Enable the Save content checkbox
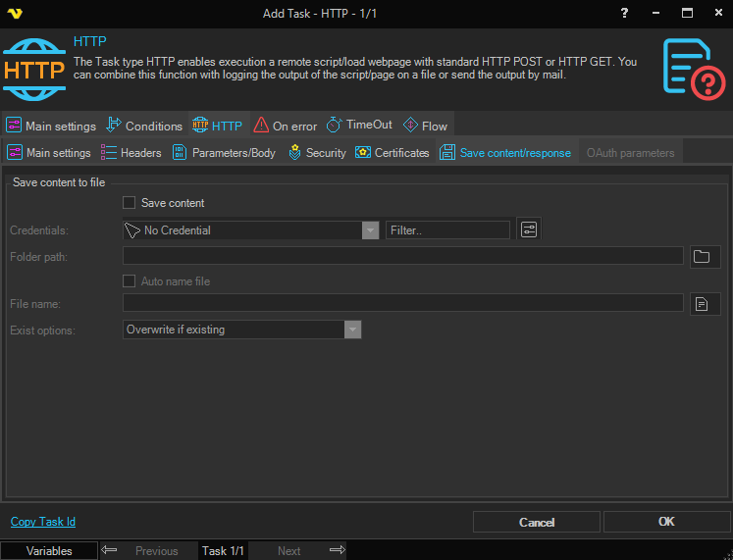Screen dimensions: 733x560 [129, 203]
